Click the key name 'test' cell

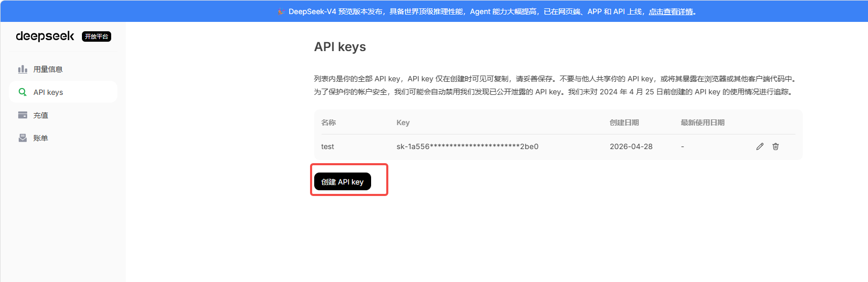pos(327,146)
